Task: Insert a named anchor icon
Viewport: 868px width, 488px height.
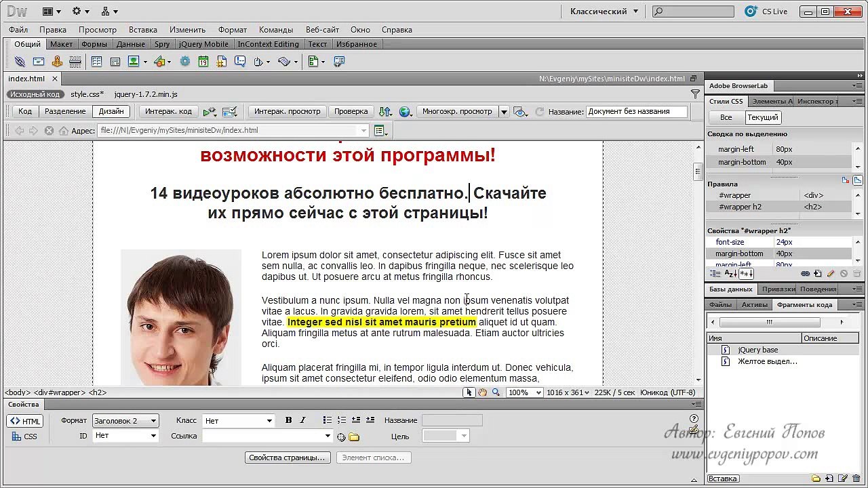Action: [x=57, y=62]
